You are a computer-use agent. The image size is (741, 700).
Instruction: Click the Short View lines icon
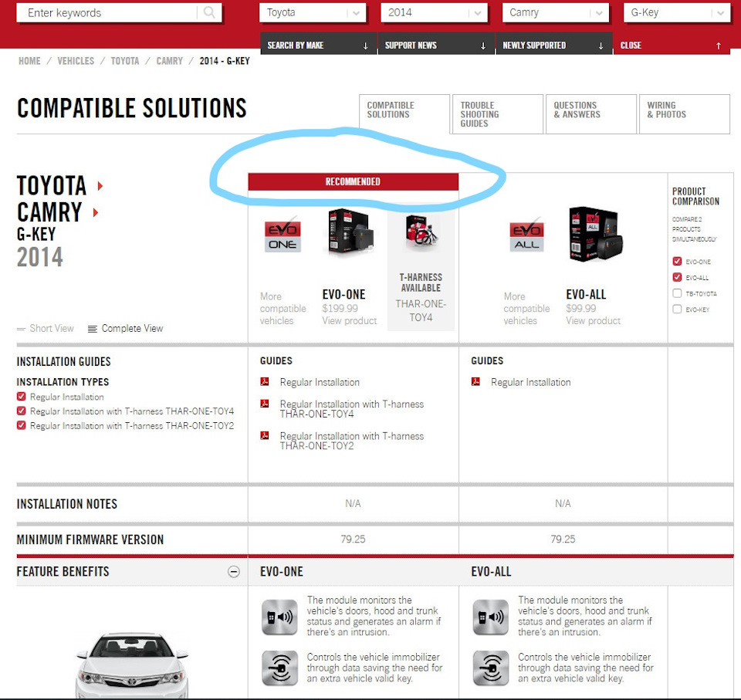(x=22, y=329)
